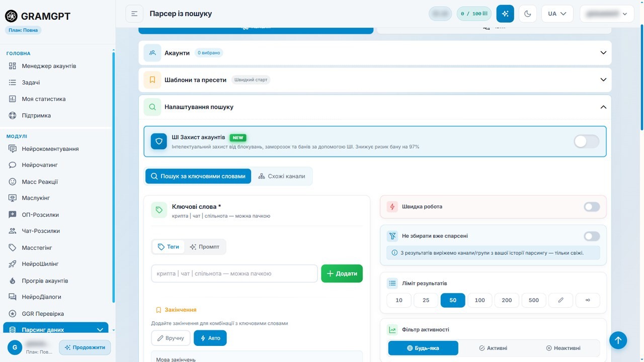Viewport: 644px width, 362px height.
Task: Choose Вручну endings mode
Action: click(x=171, y=338)
